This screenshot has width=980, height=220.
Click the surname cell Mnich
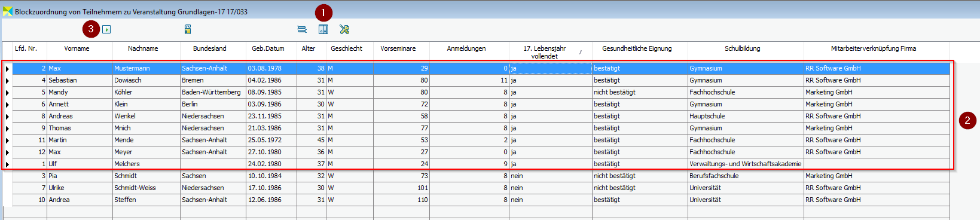(146, 128)
